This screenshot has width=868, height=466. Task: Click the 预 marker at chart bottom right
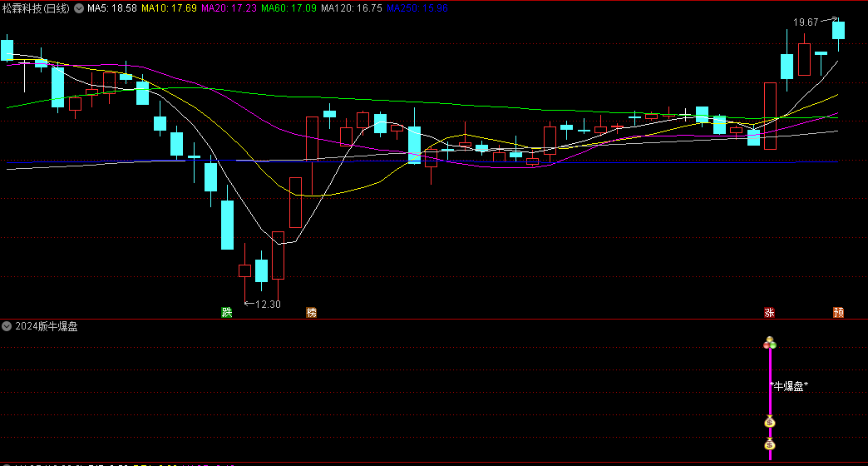click(839, 313)
